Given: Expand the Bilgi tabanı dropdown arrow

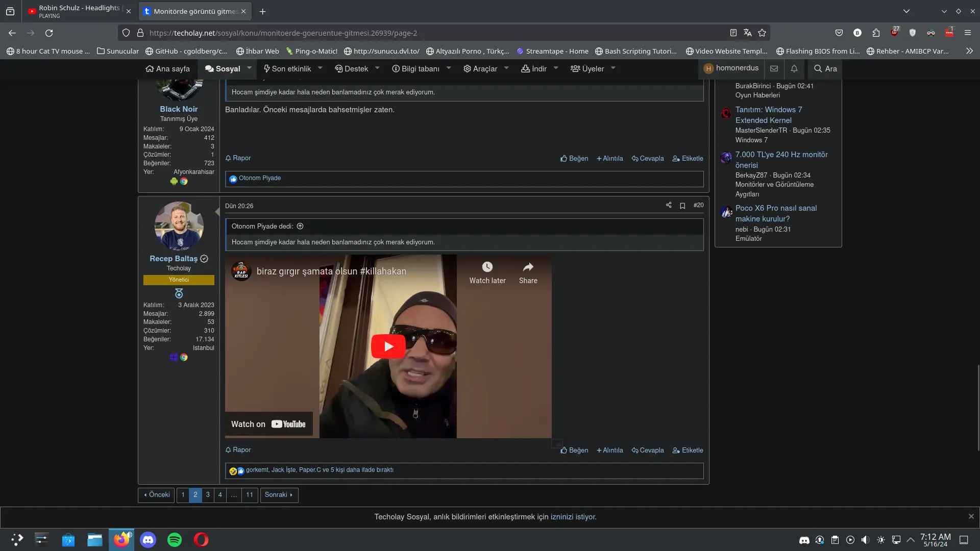Looking at the screenshot, I should 449,68.
